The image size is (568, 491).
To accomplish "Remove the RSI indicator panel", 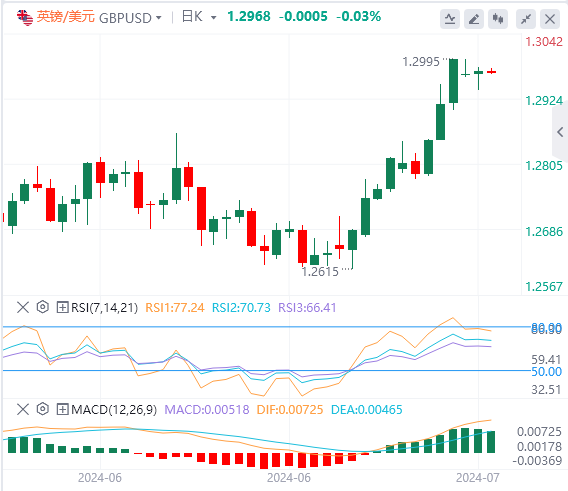I will click(23, 308).
